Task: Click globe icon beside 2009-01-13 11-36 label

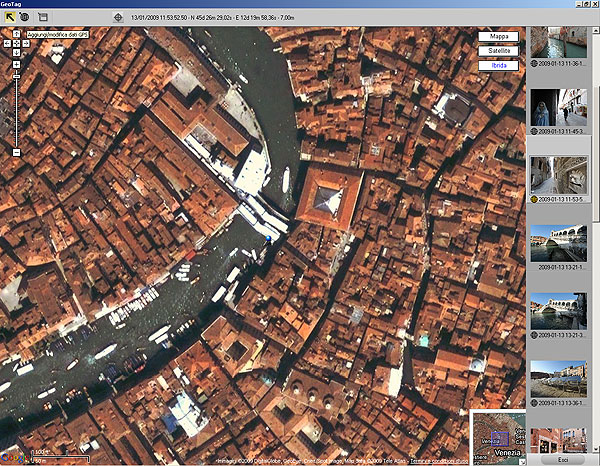Action: pyautogui.click(x=534, y=64)
